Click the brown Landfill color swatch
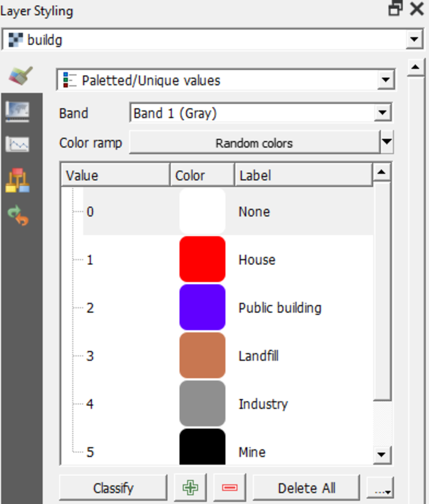Viewport: 429px width, 504px height. pos(202,355)
